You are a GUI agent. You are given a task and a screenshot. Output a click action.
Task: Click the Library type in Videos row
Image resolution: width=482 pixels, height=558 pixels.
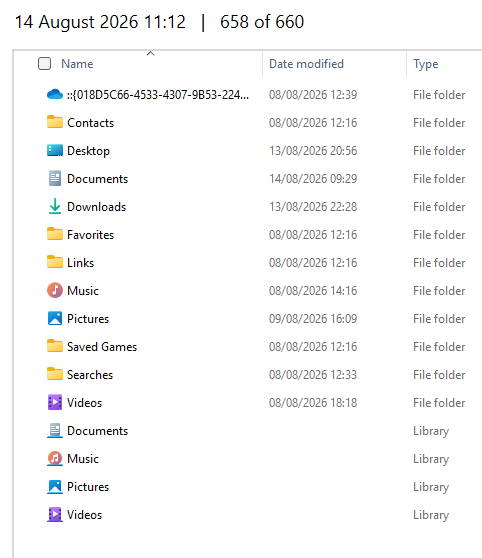[x=431, y=515]
